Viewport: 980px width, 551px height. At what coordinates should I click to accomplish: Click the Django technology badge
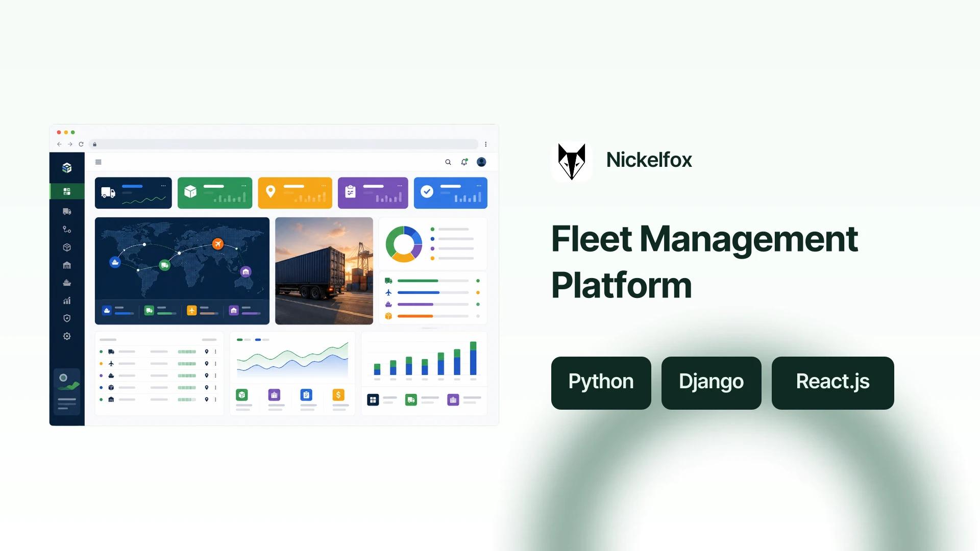pos(712,383)
